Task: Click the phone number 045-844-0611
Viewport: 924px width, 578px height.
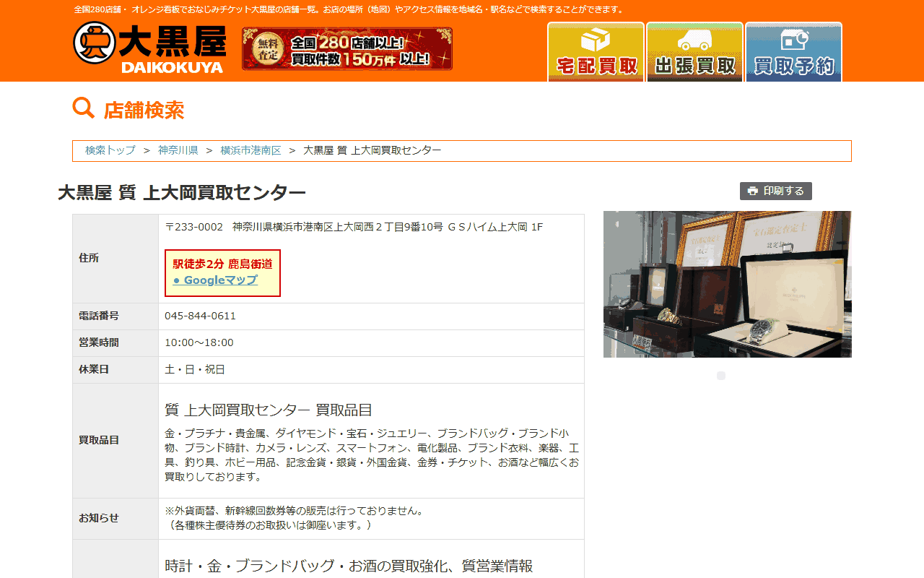Action: (201, 316)
